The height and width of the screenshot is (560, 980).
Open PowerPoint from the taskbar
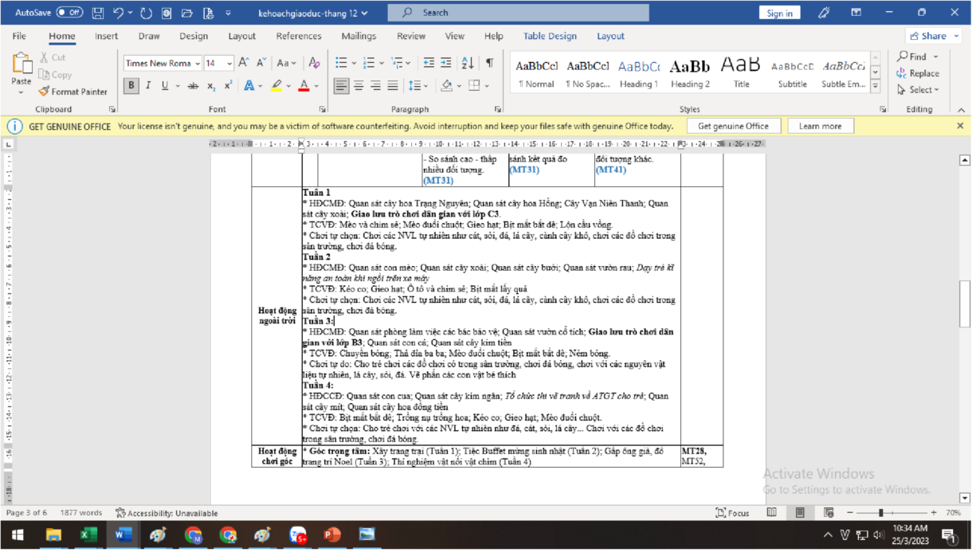[332, 535]
